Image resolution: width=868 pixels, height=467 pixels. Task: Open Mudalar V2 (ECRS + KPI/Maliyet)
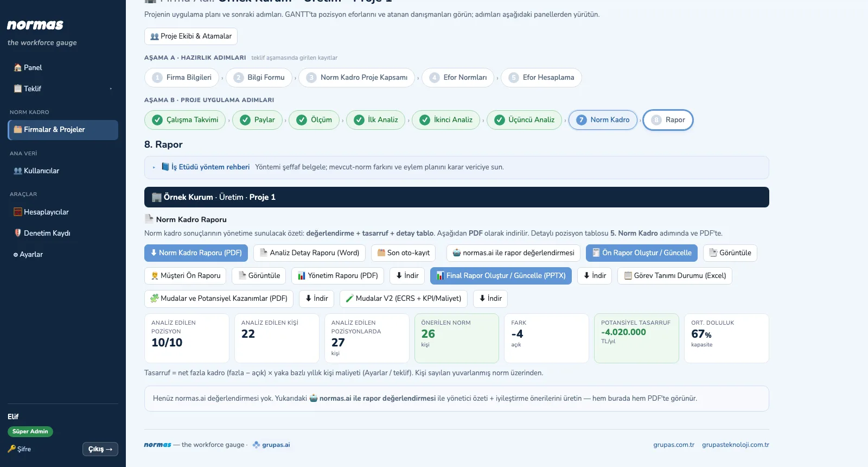tap(404, 299)
